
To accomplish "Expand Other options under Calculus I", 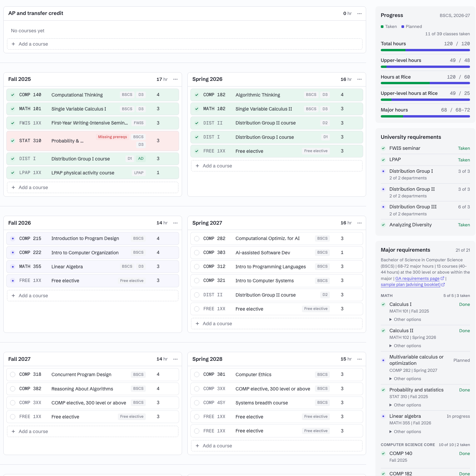I will click(405, 320).
